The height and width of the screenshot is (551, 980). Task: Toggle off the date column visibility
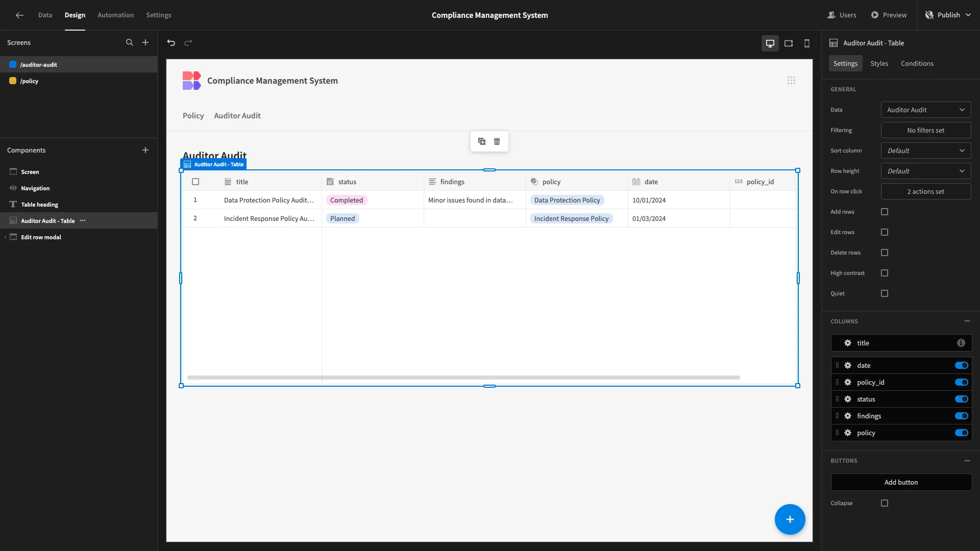pos(962,365)
